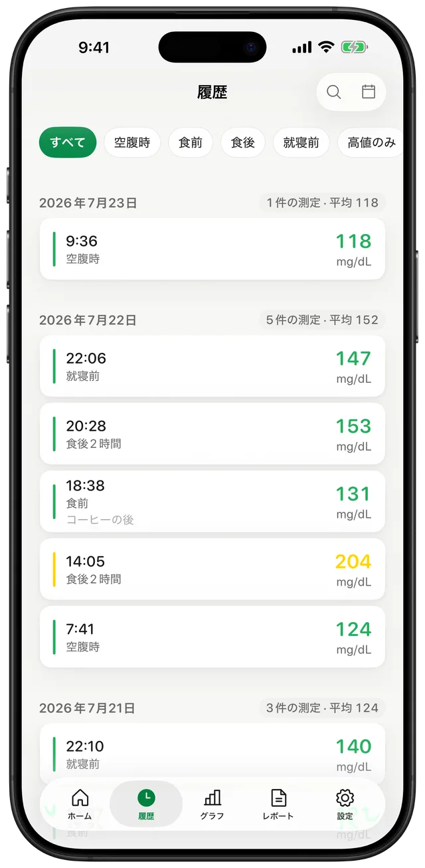Enable the 食前 filter chip
Screen dimensions: 425x868
pyautogui.click(x=191, y=142)
